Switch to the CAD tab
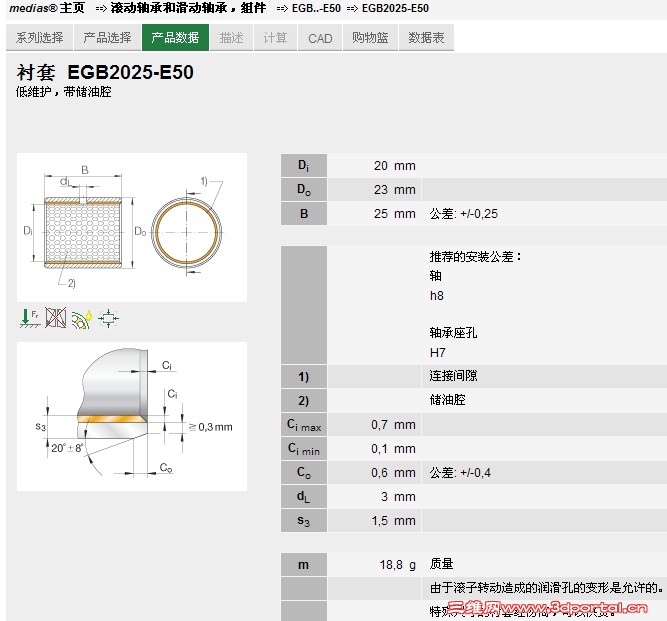 (x=320, y=37)
